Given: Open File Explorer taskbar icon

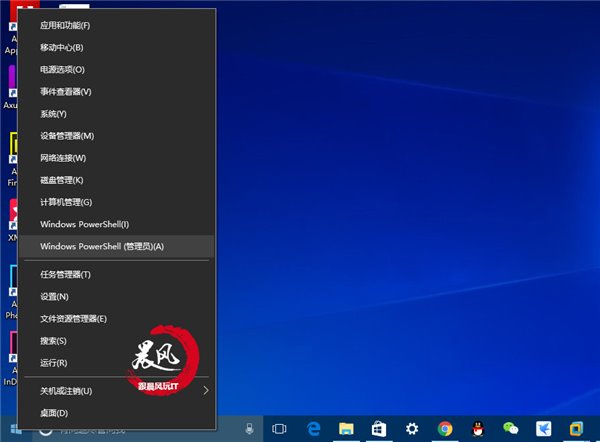Looking at the screenshot, I should [346, 429].
